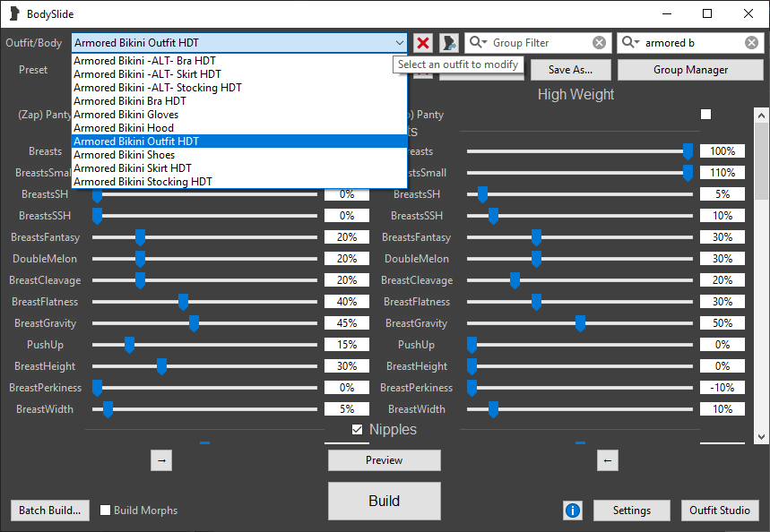
Task: Click the vertical scrollbar thumb
Action: [761, 161]
